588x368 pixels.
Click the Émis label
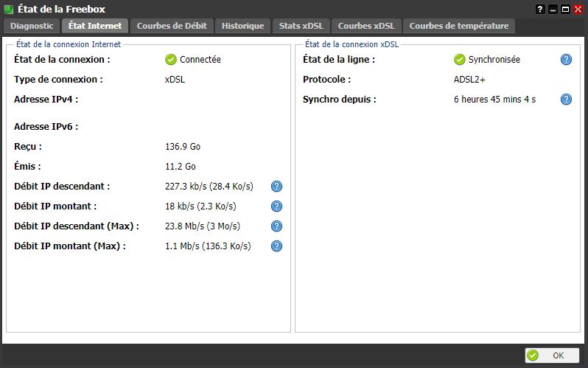tap(27, 167)
